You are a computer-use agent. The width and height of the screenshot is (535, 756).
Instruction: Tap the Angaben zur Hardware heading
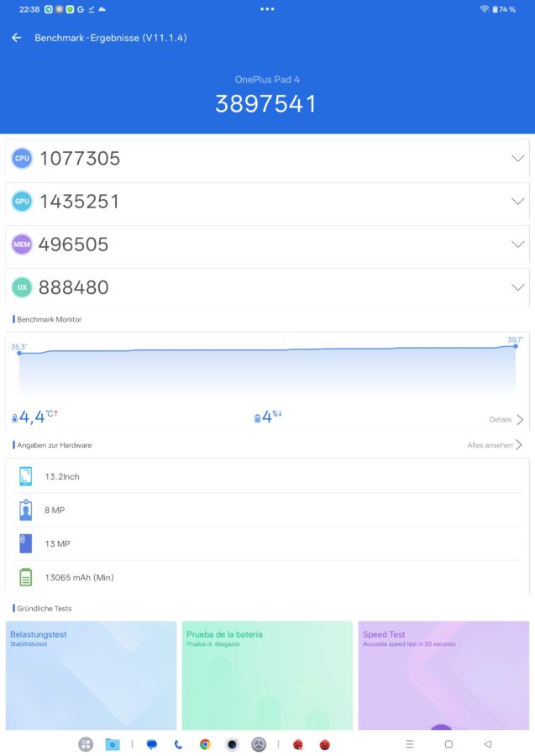(54, 445)
